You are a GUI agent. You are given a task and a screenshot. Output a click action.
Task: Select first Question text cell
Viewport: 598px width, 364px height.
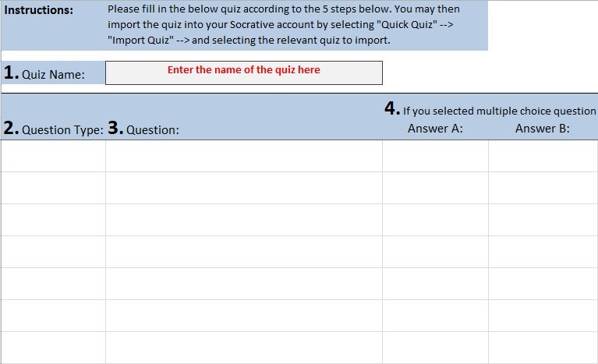[244, 156]
